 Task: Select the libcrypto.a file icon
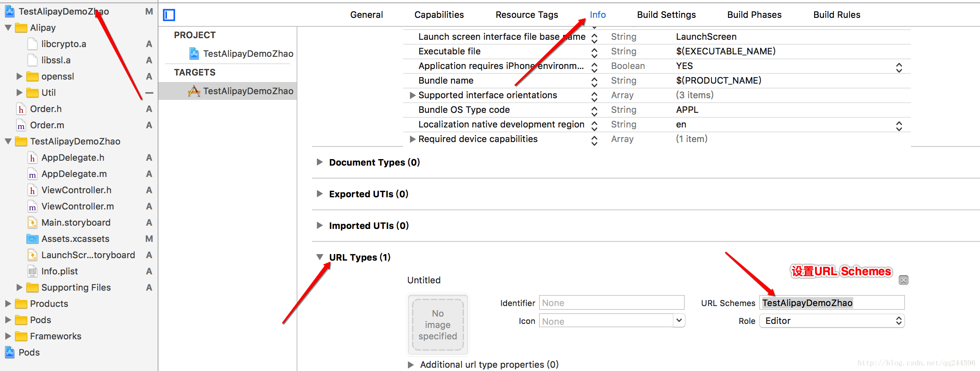tap(33, 44)
